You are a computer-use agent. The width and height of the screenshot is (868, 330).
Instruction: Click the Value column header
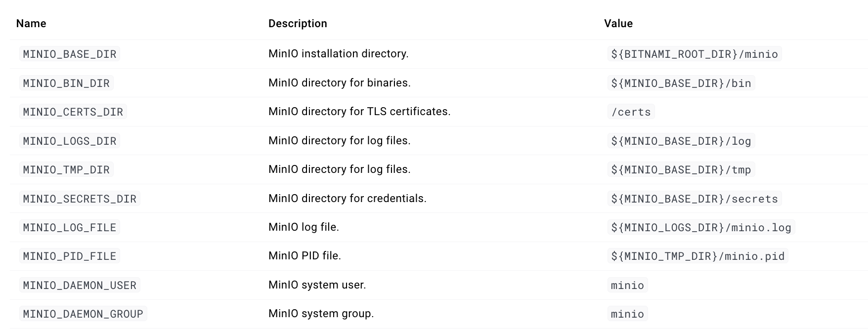pyautogui.click(x=618, y=24)
